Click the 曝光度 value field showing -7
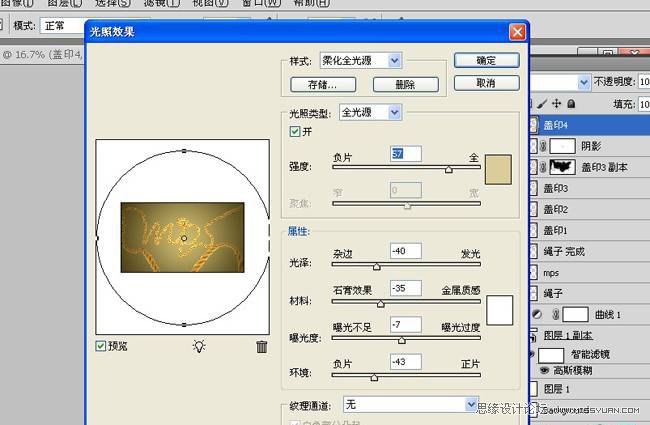Viewport: 650px width, 425px height. click(406, 324)
